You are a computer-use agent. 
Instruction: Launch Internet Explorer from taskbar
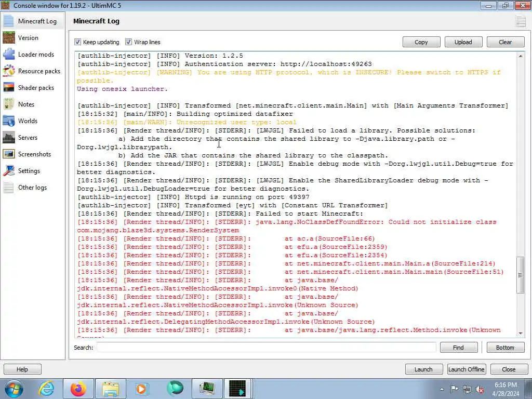point(46,389)
